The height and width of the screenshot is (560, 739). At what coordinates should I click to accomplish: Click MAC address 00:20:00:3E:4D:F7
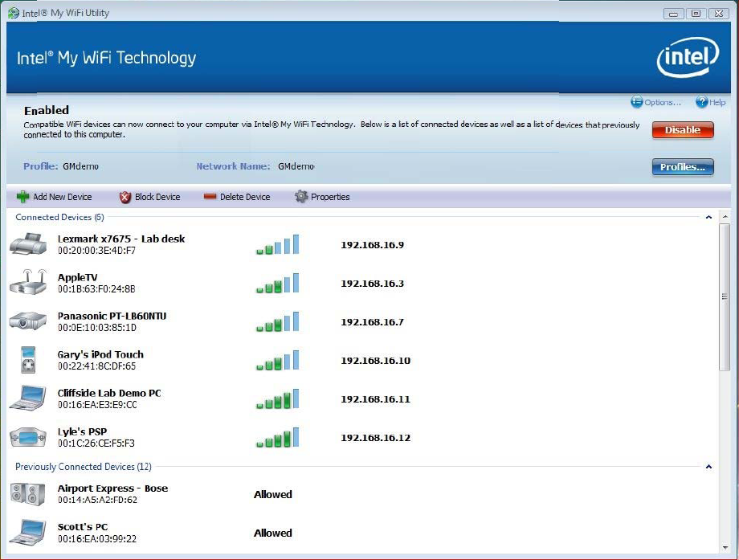coord(96,251)
